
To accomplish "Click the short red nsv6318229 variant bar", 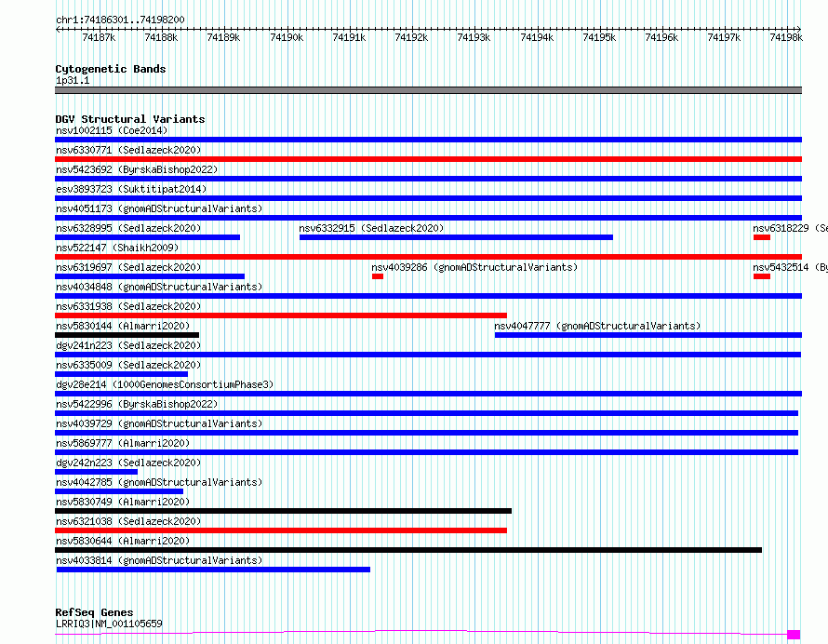I will (x=761, y=237).
